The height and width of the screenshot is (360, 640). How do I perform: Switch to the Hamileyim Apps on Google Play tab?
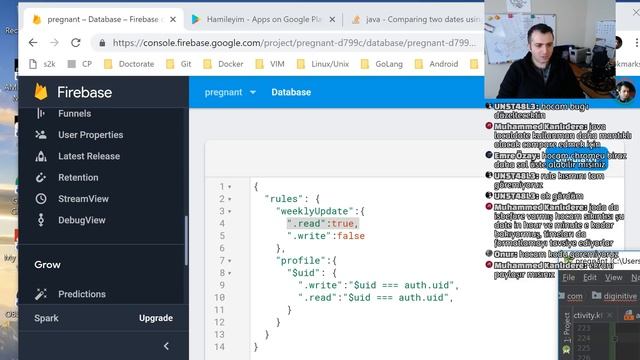point(264,19)
